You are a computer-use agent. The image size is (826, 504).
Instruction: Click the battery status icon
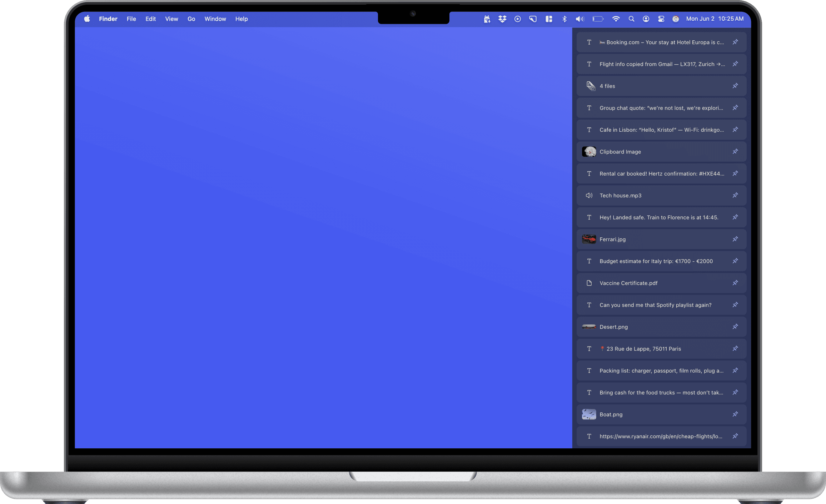pos(598,19)
